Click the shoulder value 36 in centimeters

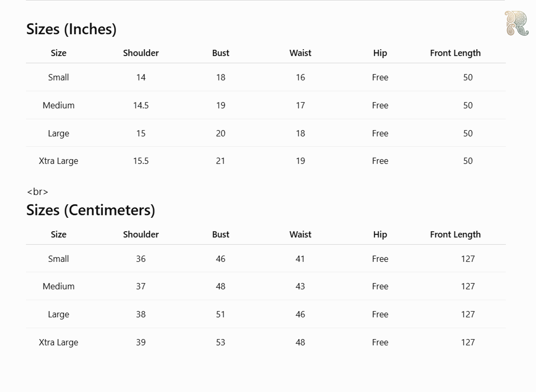pos(141,259)
